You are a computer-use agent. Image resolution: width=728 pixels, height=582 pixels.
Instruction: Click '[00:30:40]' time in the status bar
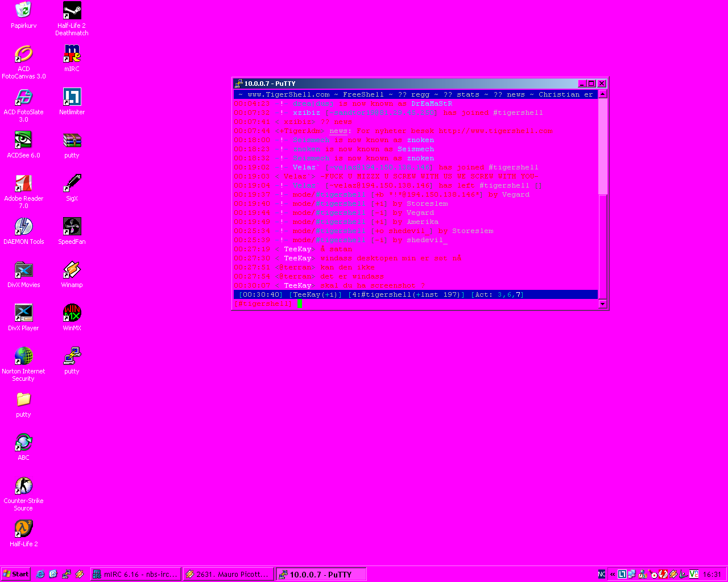(x=261, y=294)
